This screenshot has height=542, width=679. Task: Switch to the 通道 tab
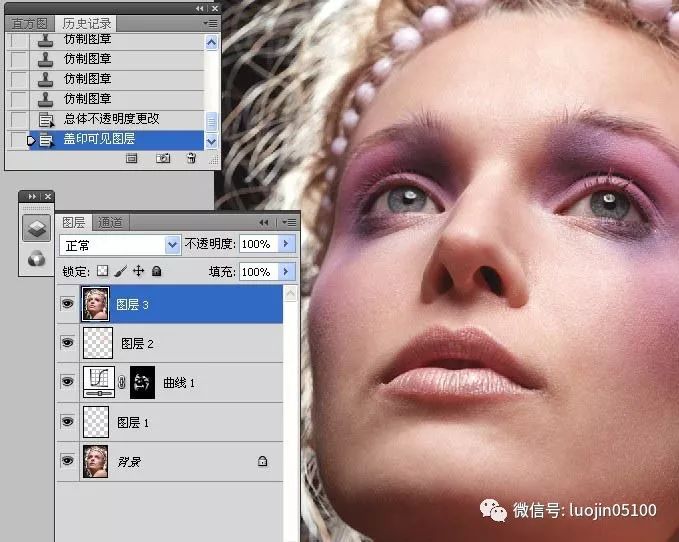coord(110,223)
